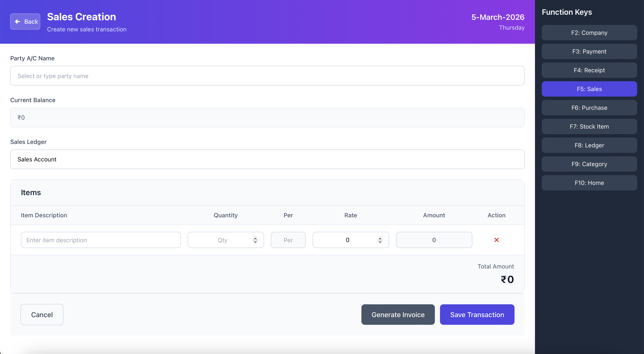Go to F3: Payment
This screenshot has height=354, width=644.
[589, 51]
